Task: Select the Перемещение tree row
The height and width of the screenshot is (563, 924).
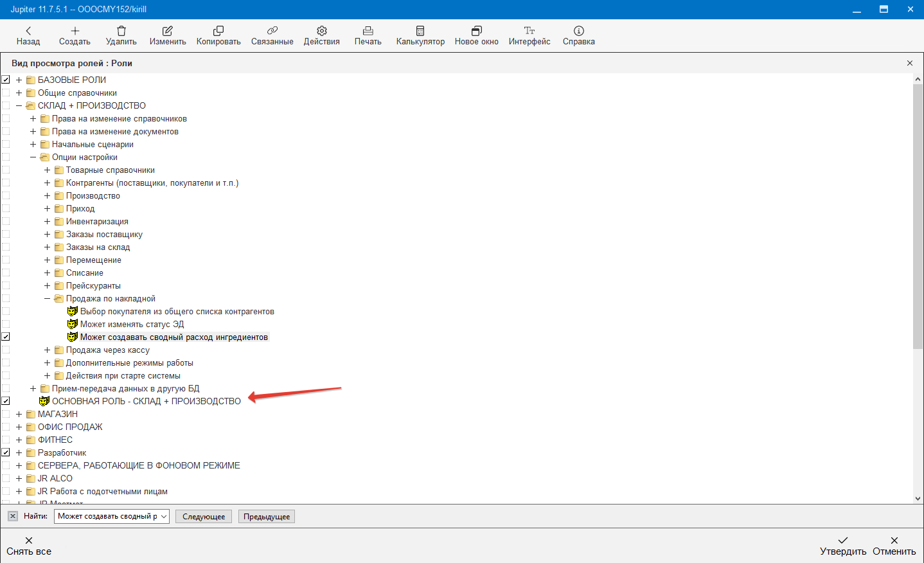Action: coord(94,260)
